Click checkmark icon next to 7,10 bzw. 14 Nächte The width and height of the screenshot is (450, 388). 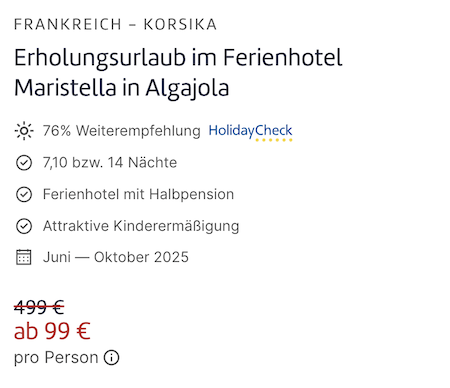pyautogui.click(x=24, y=163)
